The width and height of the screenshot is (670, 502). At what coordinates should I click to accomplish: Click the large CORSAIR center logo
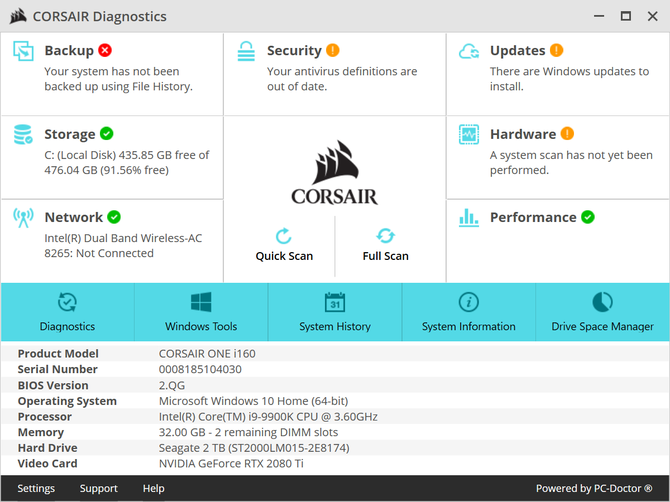pyautogui.click(x=335, y=173)
